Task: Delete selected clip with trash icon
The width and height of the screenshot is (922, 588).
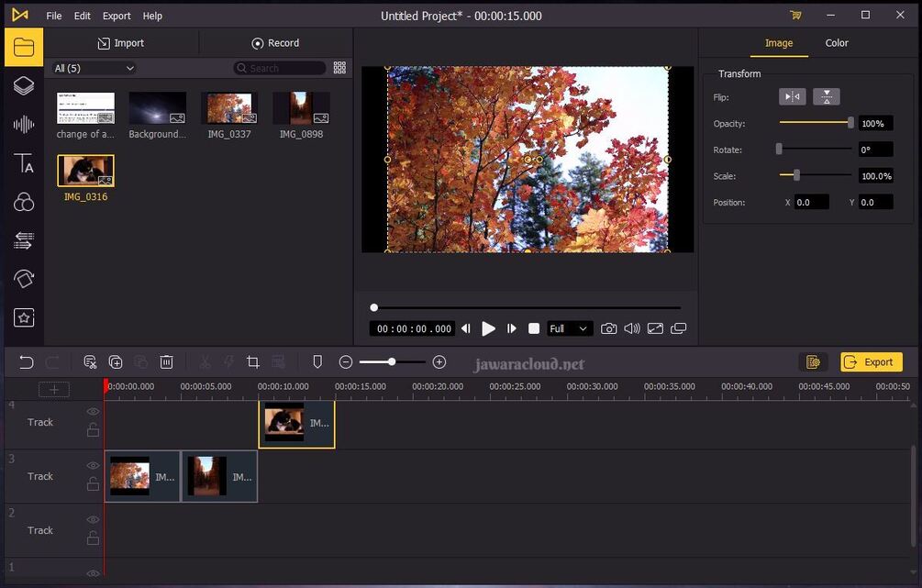Action: [x=166, y=362]
